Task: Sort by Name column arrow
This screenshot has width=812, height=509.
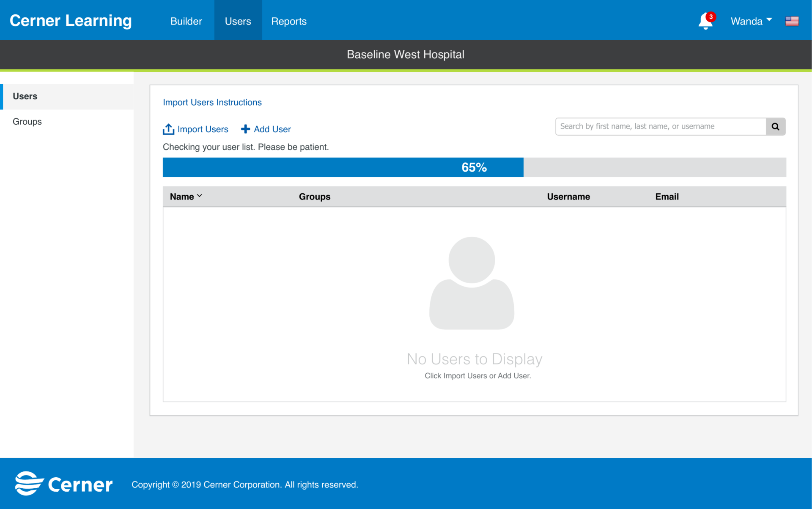Action: pos(200,196)
